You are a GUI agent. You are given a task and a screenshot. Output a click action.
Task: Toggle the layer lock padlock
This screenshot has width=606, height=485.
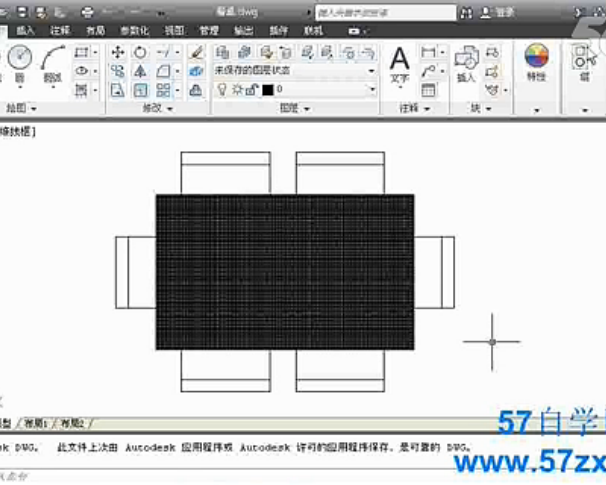251,90
